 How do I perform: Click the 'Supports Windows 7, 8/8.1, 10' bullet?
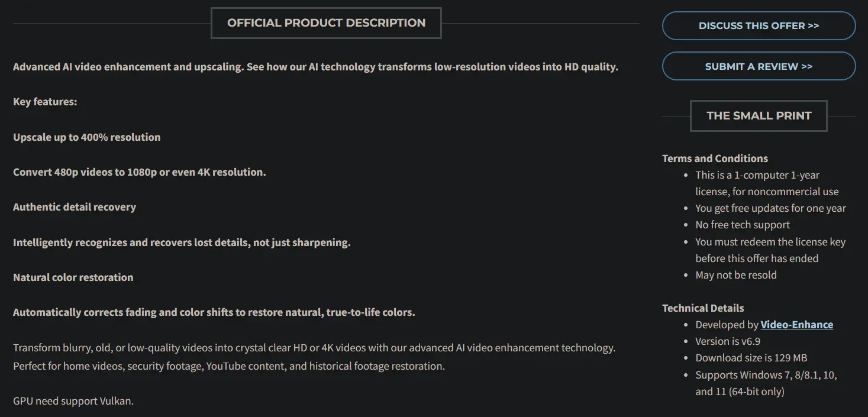click(x=766, y=383)
